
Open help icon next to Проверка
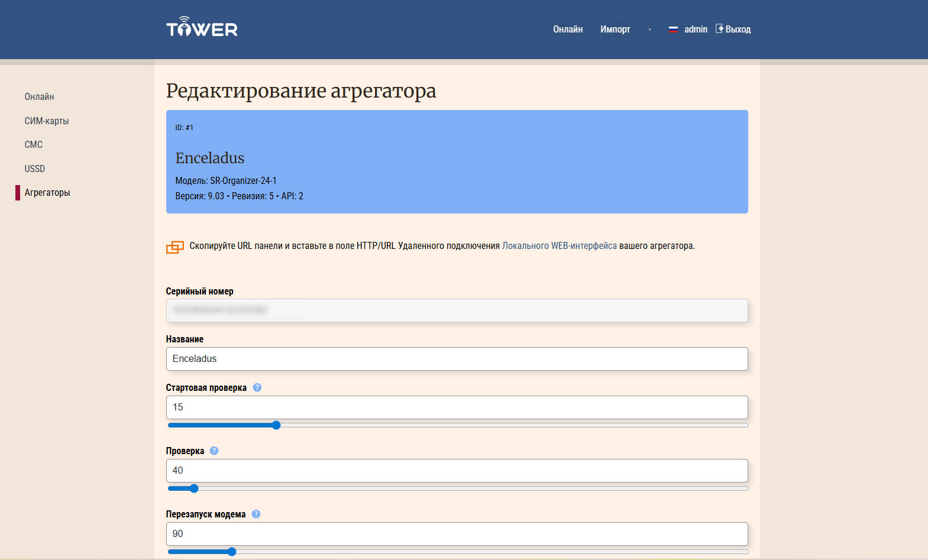point(214,451)
